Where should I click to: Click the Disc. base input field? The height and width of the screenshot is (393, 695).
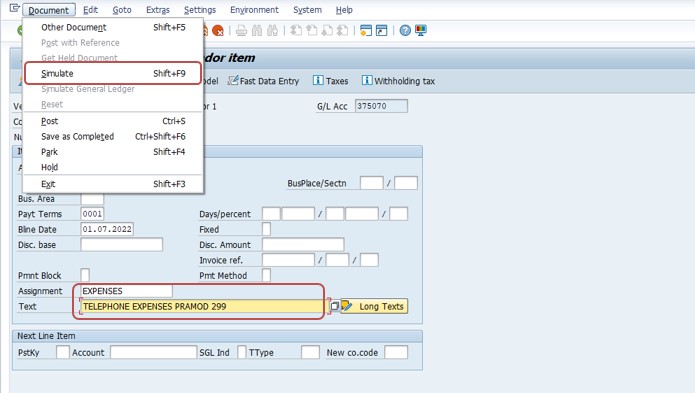pyautogui.click(x=121, y=245)
